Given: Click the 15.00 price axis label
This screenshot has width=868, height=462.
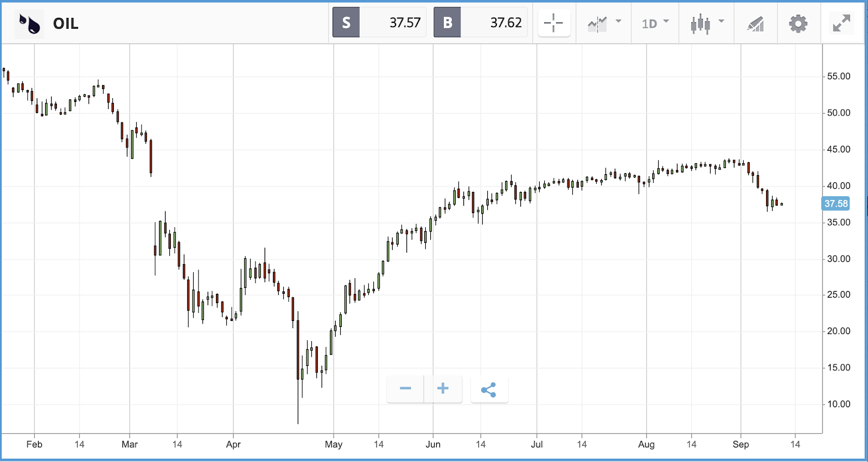Looking at the screenshot, I should (x=839, y=367).
